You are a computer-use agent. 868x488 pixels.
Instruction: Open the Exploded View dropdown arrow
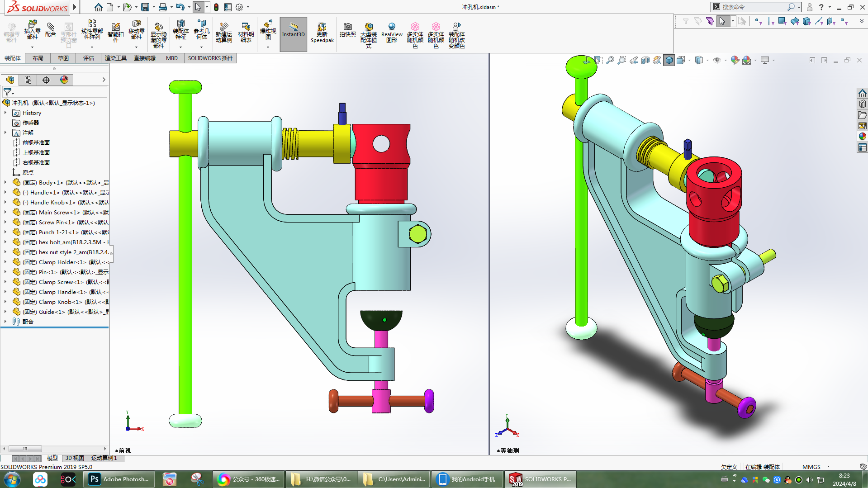[268, 47]
